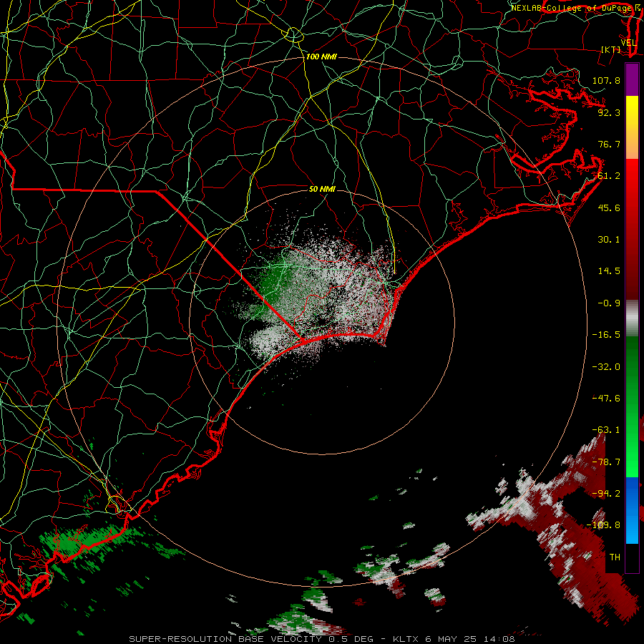Click the Super-Resolution Base Velocity caption

[x=322, y=639]
